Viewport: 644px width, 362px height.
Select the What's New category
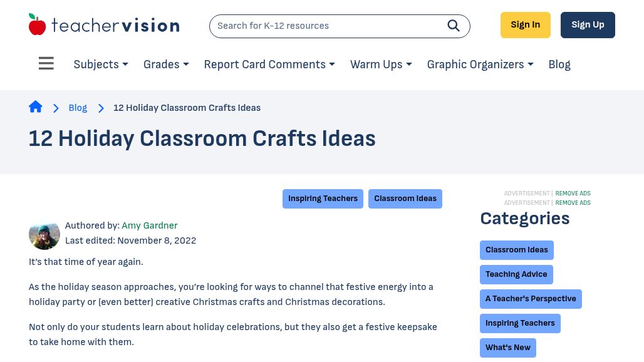pyautogui.click(x=507, y=348)
